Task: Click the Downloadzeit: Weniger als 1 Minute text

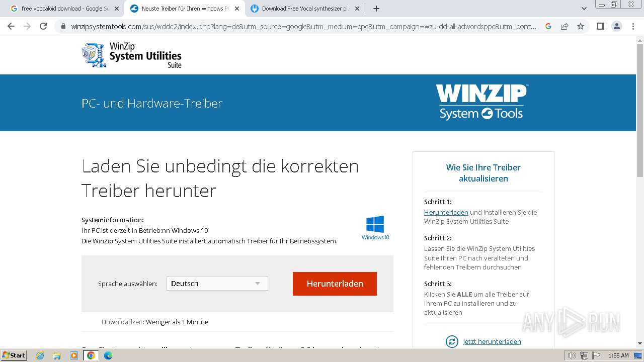Action: 155,322
